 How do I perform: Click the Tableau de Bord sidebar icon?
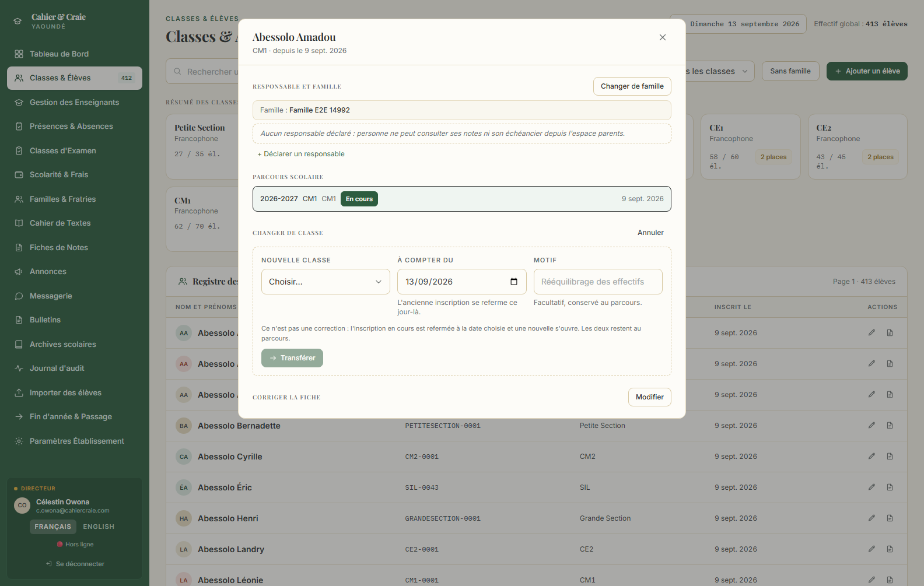(19, 54)
